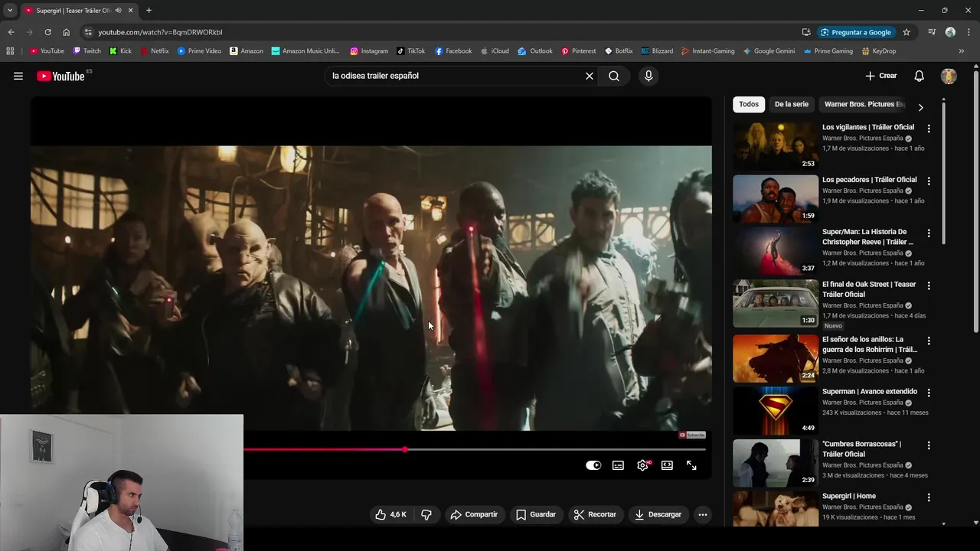Like the video with 4,6 K likes
Image resolution: width=980 pixels, height=551 pixels.
(391, 514)
